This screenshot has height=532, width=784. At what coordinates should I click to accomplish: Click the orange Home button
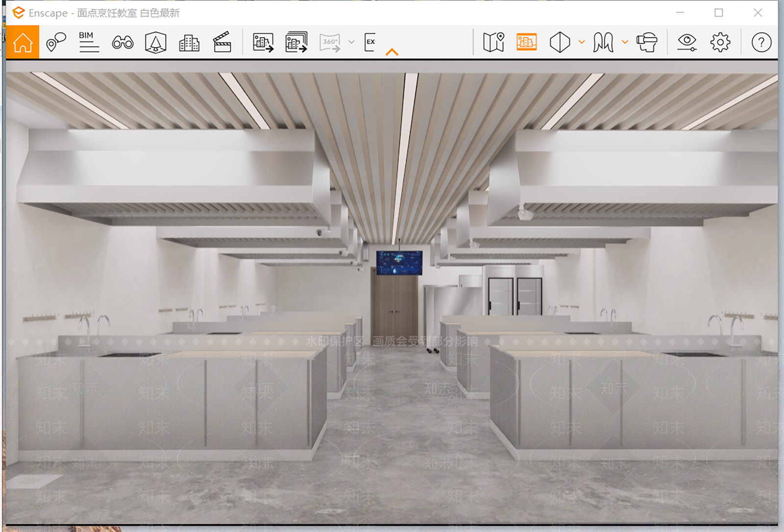click(x=23, y=42)
